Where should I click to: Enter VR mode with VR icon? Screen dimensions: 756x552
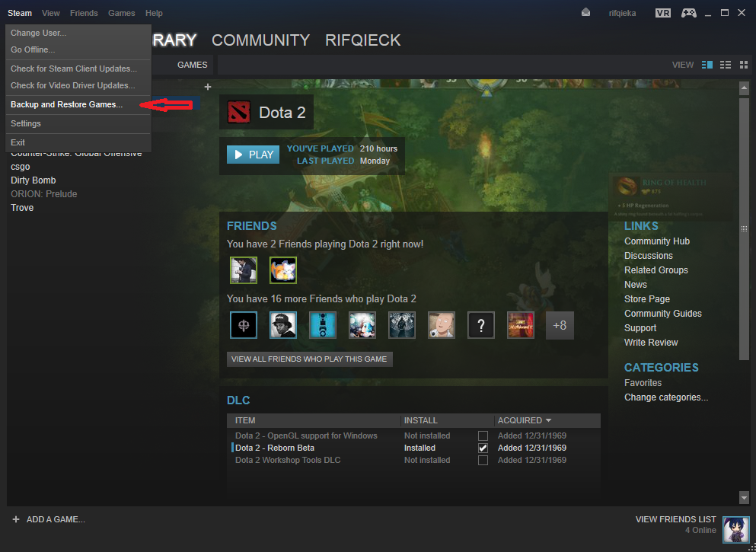[663, 13]
